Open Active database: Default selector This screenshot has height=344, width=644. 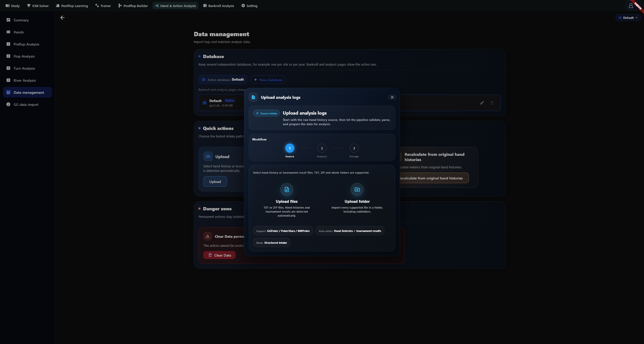pos(223,80)
